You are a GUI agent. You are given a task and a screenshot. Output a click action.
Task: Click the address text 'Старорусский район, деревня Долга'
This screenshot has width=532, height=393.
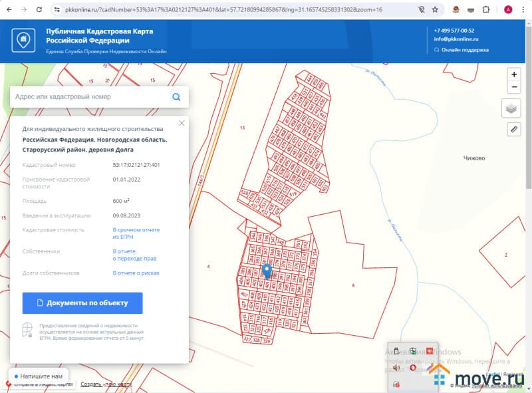[x=78, y=150]
